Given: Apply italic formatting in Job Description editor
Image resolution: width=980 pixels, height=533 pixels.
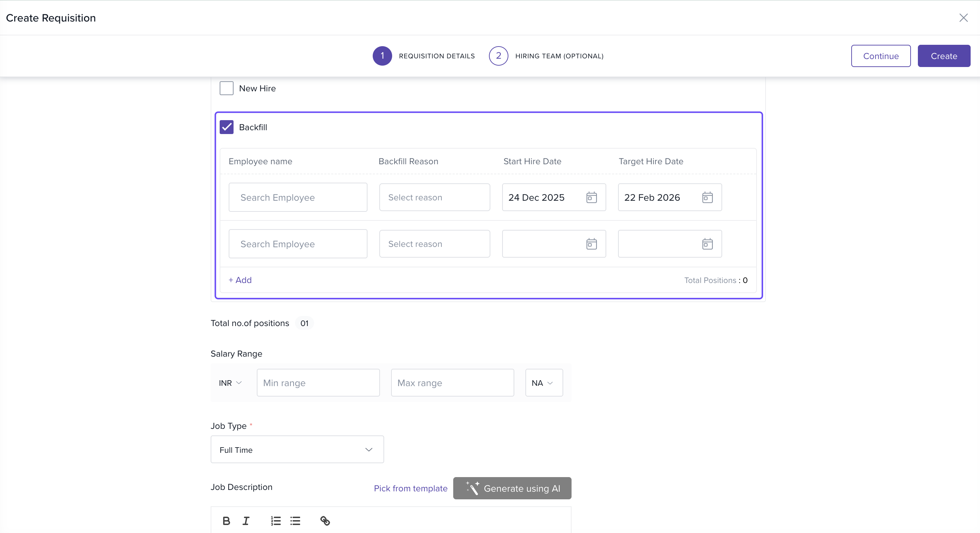Looking at the screenshot, I should [x=246, y=520].
